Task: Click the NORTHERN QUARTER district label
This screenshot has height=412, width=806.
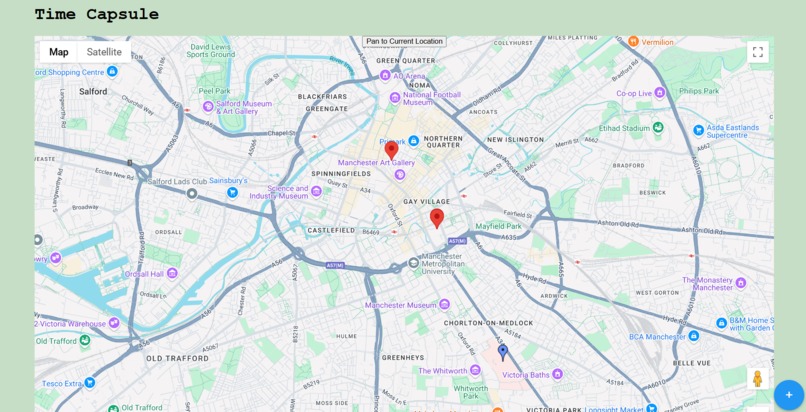Action: pyautogui.click(x=443, y=142)
